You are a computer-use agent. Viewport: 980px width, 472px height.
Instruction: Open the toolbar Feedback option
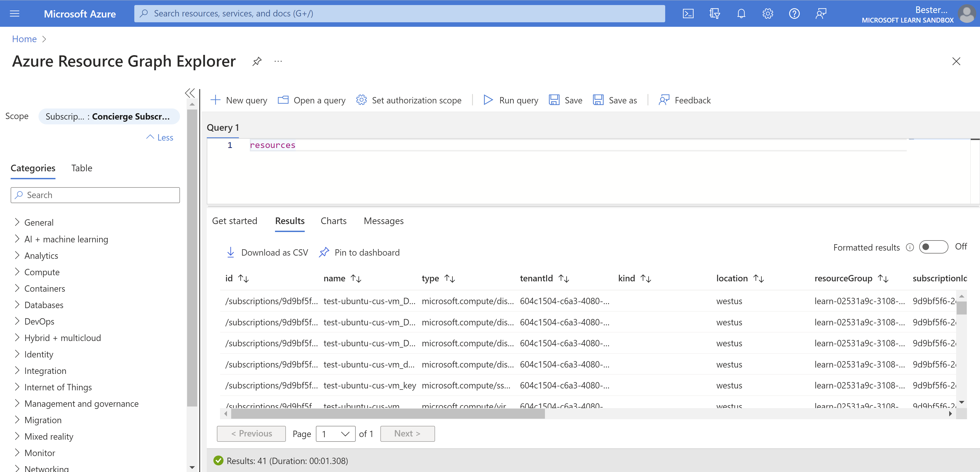tap(684, 100)
